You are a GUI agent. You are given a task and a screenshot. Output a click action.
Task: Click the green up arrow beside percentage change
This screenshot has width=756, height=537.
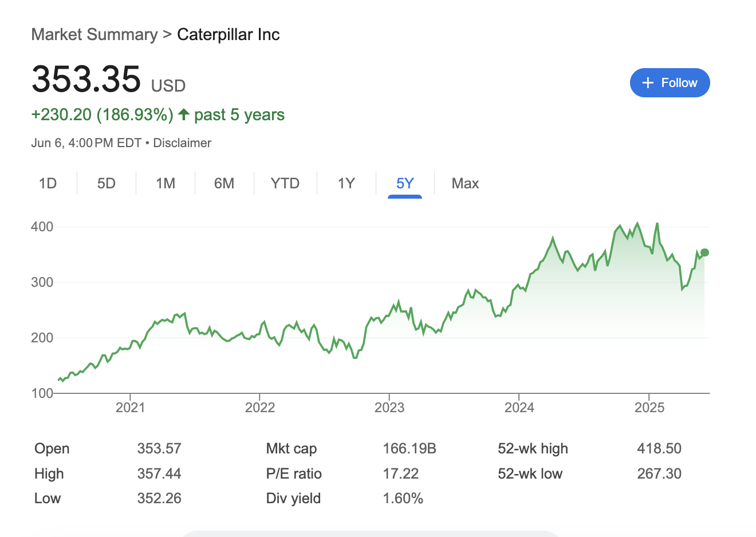point(184,114)
